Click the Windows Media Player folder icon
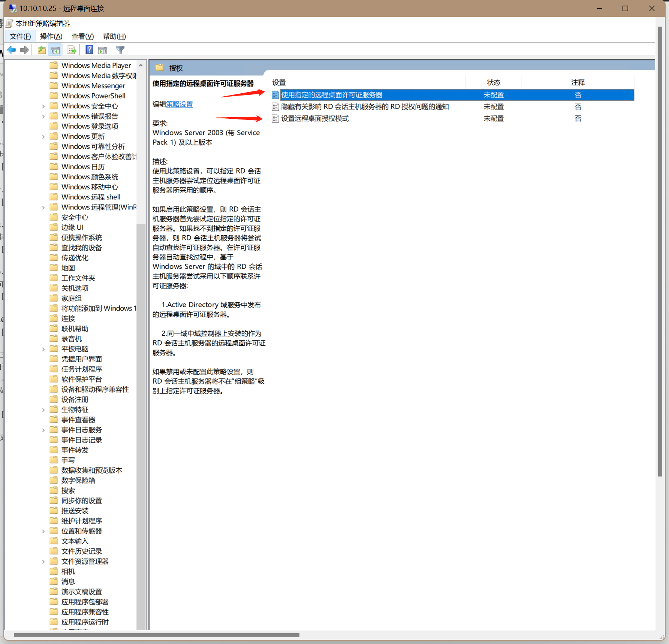This screenshot has width=669, height=644. tap(54, 65)
